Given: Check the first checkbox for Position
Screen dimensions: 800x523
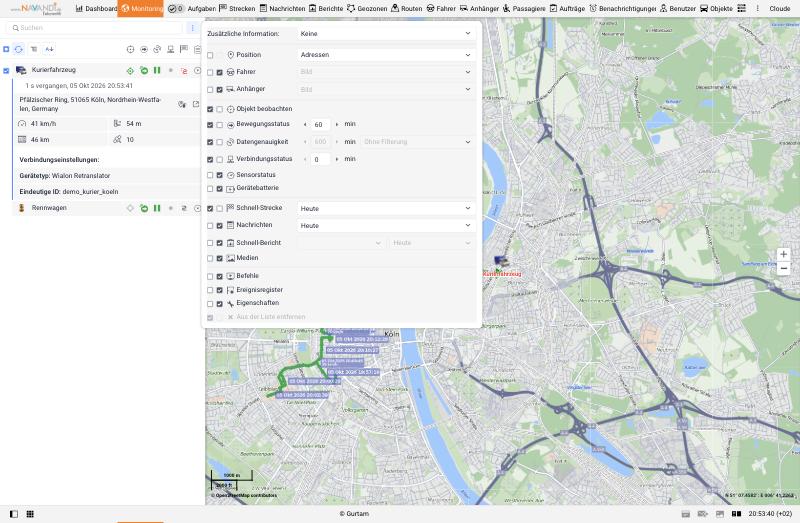Looking at the screenshot, I should pos(210,55).
